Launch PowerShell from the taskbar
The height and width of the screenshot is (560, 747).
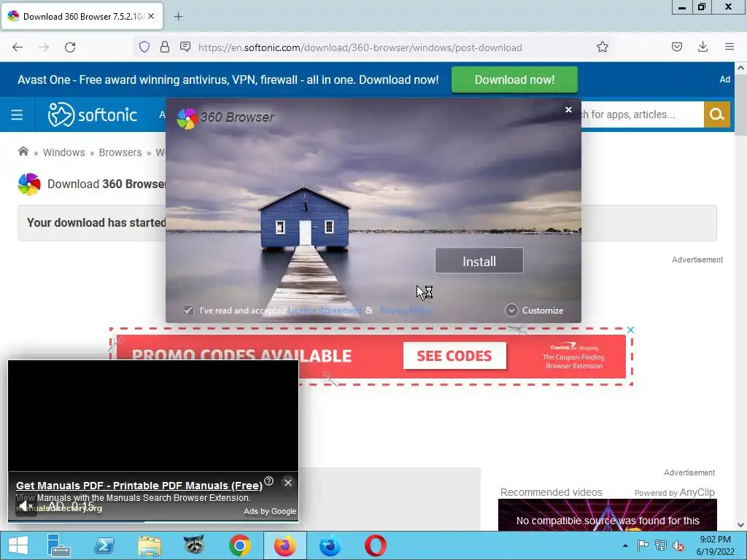(x=104, y=545)
